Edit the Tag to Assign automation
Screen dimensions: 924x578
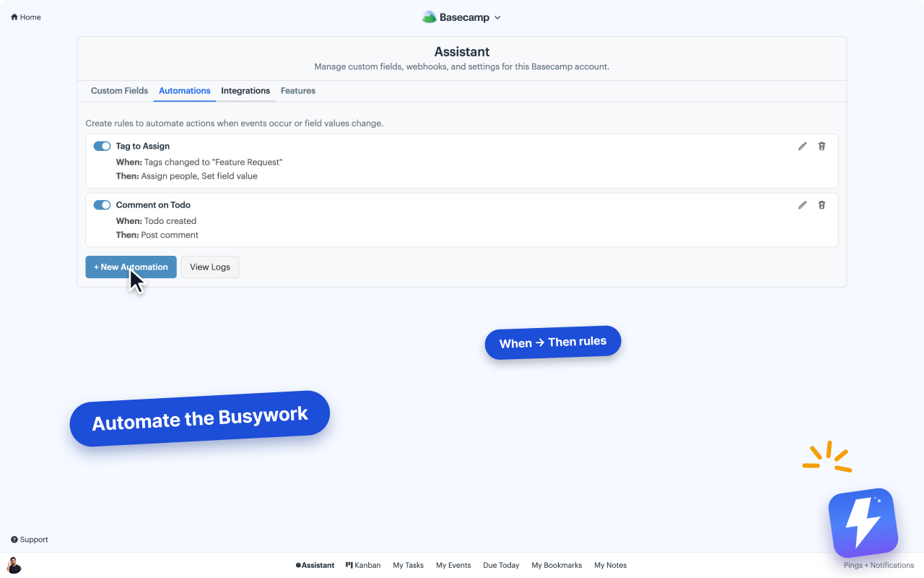[x=802, y=146]
